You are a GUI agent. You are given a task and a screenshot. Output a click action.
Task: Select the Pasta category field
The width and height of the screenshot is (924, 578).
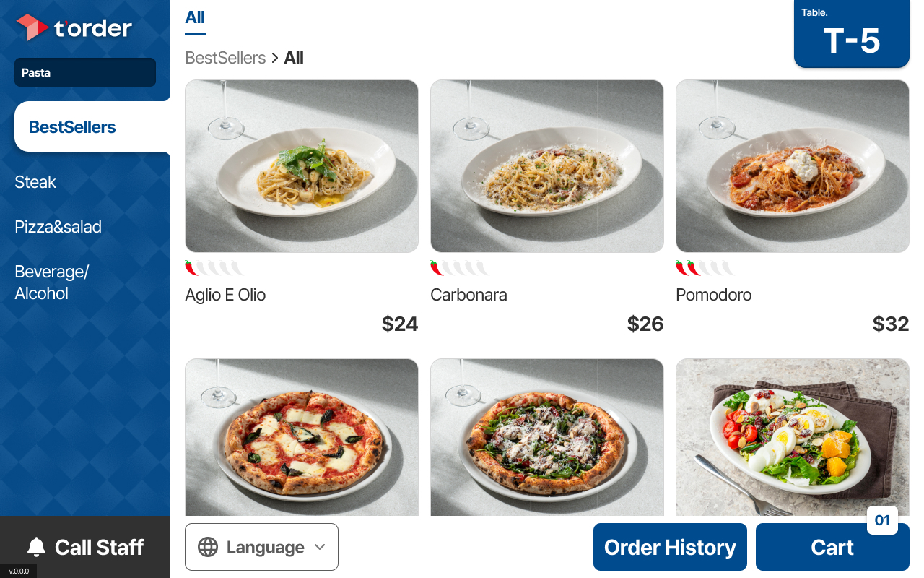coord(85,72)
